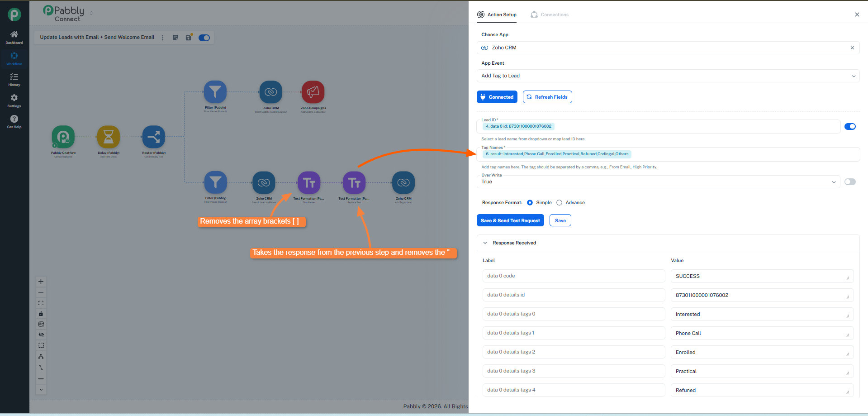Open the Router (Pabbly) node

click(154, 137)
